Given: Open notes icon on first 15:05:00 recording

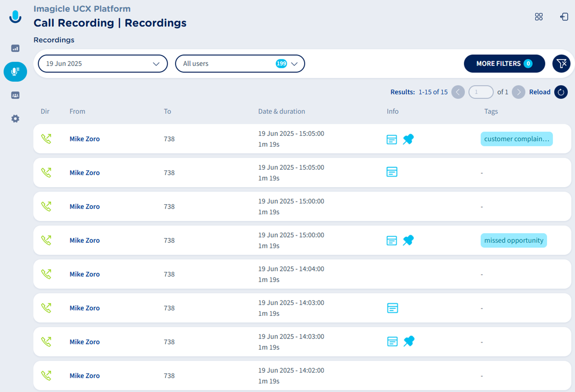Looking at the screenshot, I should (x=392, y=139).
